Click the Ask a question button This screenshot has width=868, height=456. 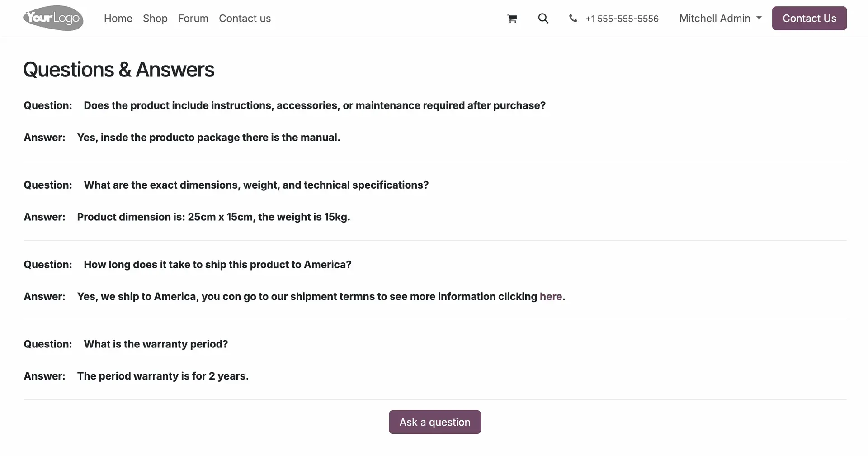tap(434, 422)
